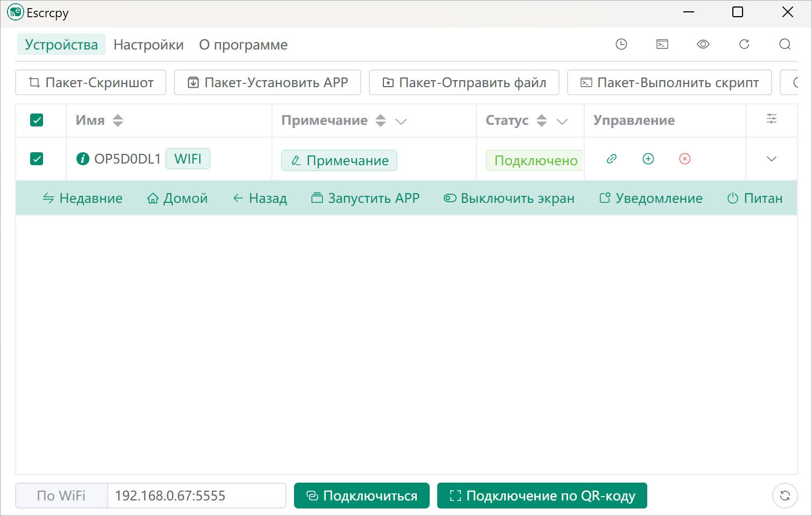Click the partially visible Питание control
812x516 pixels.
[x=755, y=198]
